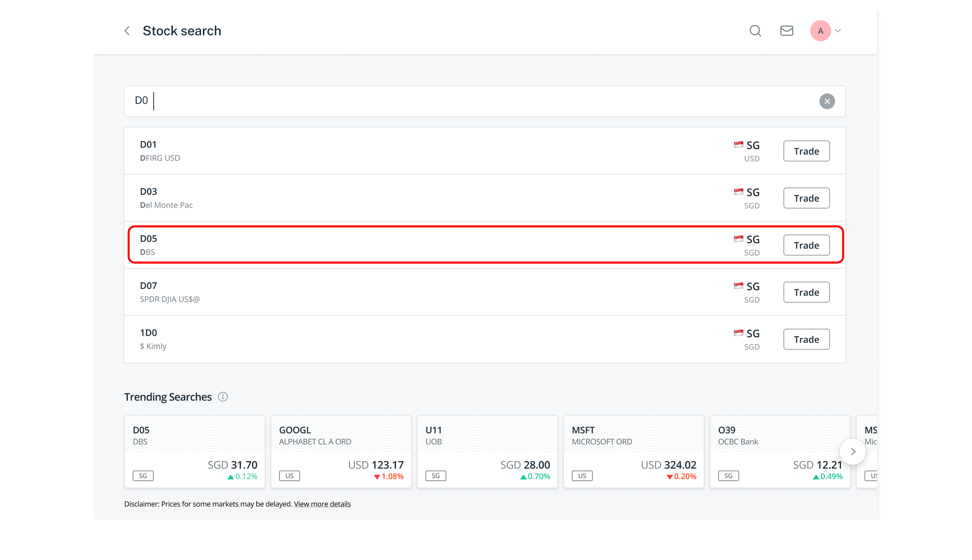Click the USD 324.02 price value
Screen dimensions: 972x560
pos(669,465)
